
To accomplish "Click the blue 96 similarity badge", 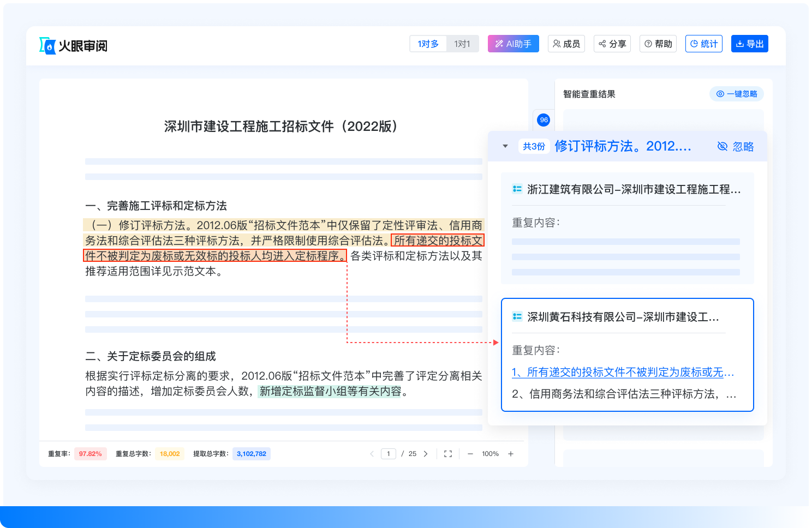I will (544, 120).
